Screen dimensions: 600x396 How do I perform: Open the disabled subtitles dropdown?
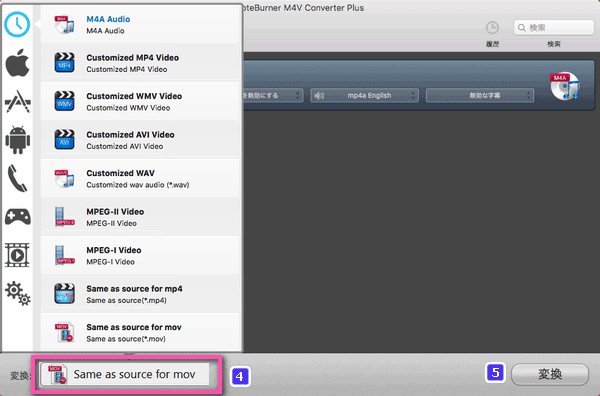coord(480,95)
